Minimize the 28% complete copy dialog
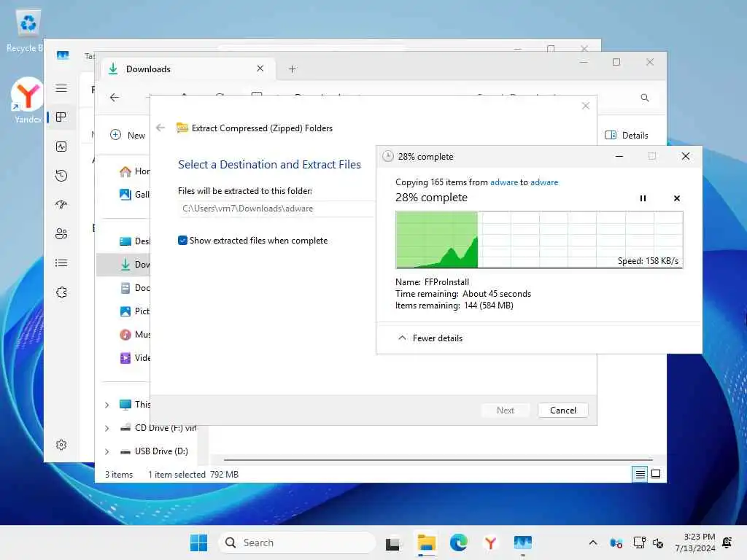The width and height of the screenshot is (747, 560). click(619, 156)
